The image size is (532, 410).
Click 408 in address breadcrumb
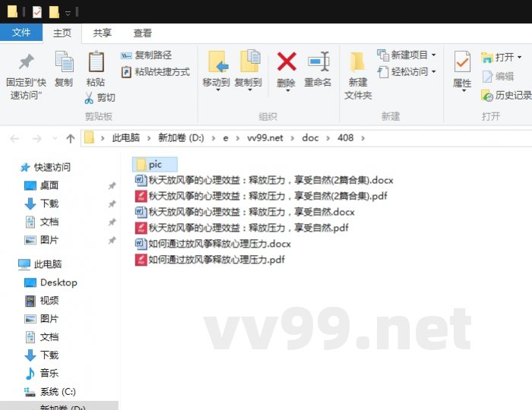tap(345, 138)
